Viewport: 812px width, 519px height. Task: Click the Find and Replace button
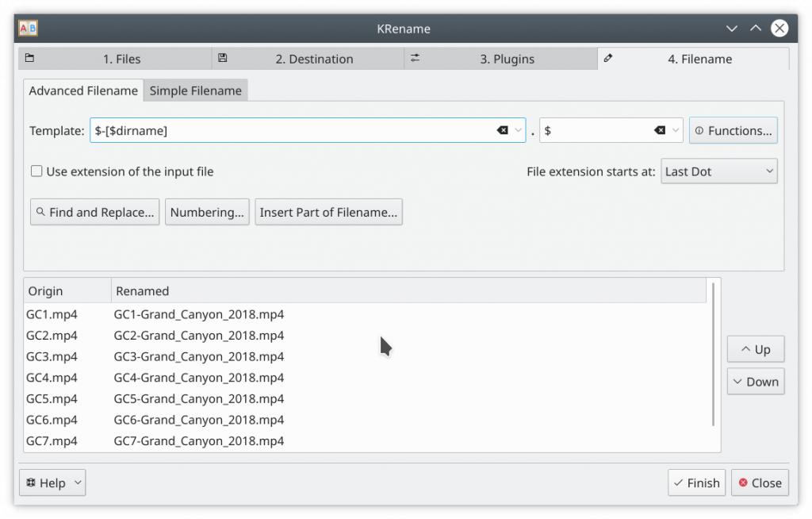pyautogui.click(x=94, y=213)
